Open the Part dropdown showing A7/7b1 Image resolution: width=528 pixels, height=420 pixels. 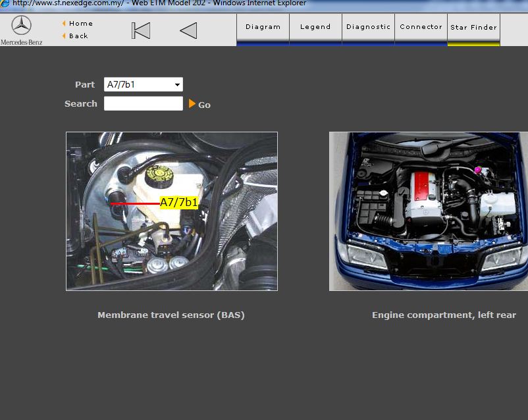[143, 84]
